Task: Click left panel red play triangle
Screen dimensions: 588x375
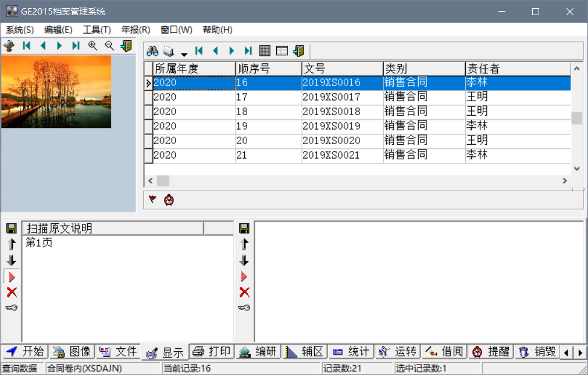Action: tap(12, 277)
